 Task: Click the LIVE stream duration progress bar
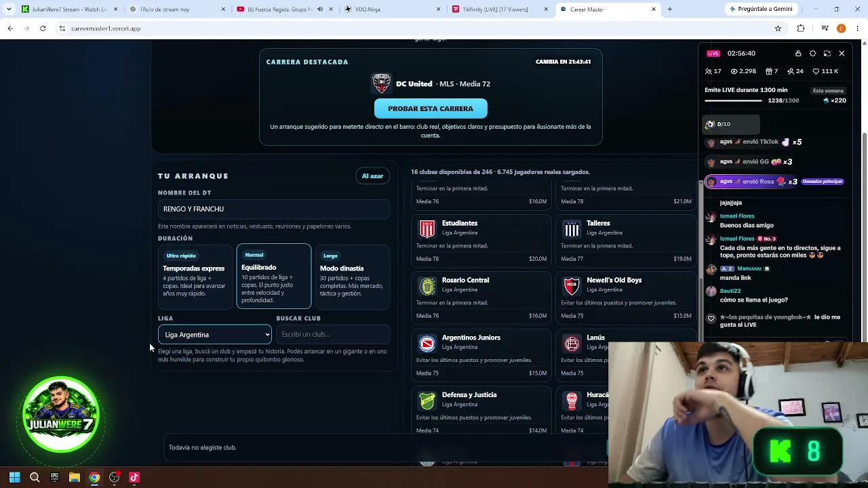(733, 101)
